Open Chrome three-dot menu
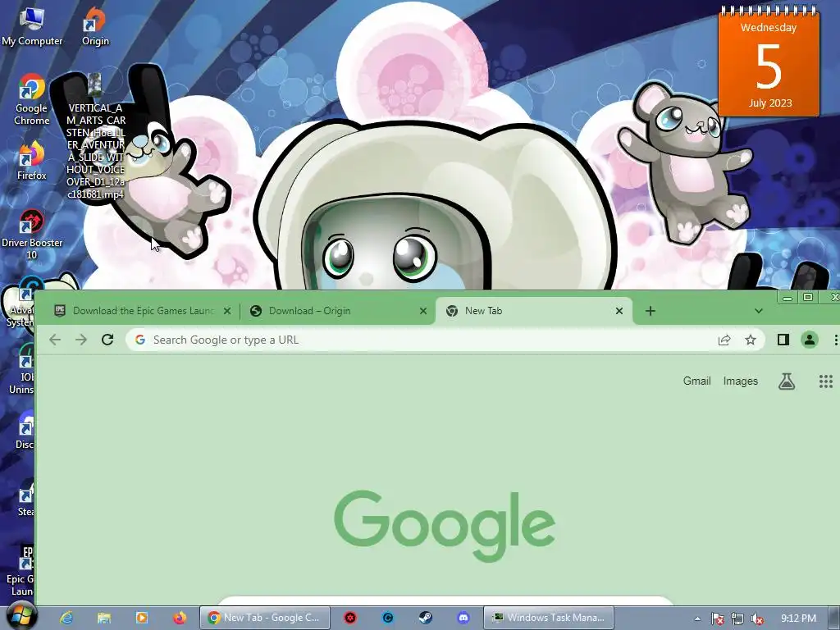The height and width of the screenshot is (630, 840). coord(836,340)
